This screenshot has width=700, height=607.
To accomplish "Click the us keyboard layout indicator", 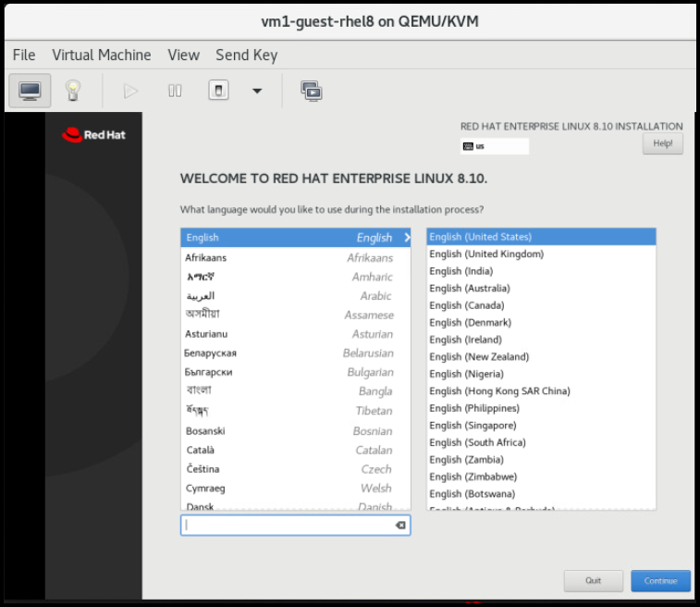I will point(494,146).
